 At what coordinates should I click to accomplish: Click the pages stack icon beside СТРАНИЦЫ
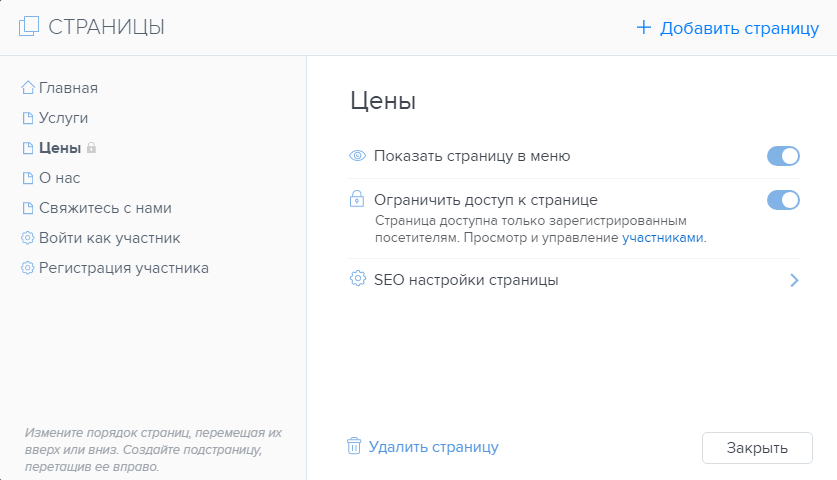pos(29,26)
